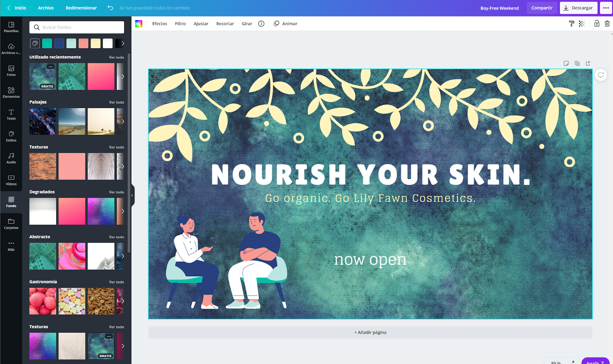Show more Gastronomía backgrounds arrow
Image resolution: width=613 pixels, height=364 pixels.
(123, 301)
